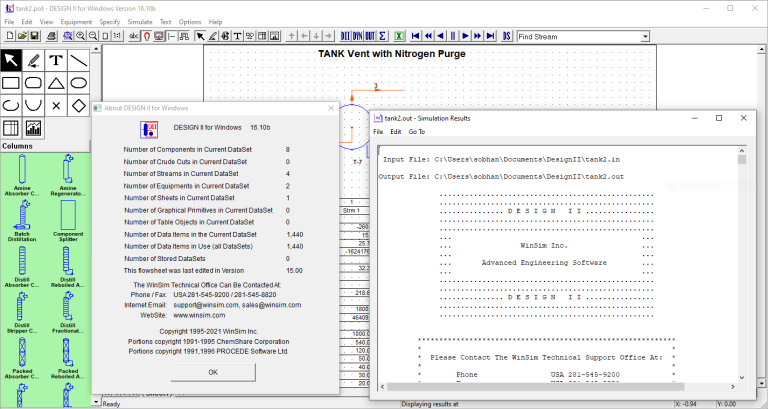This screenshot has height=409, width=768.
Task: Select the triangle shape tool
Action: pyautogui.click(x=56, y=83)
